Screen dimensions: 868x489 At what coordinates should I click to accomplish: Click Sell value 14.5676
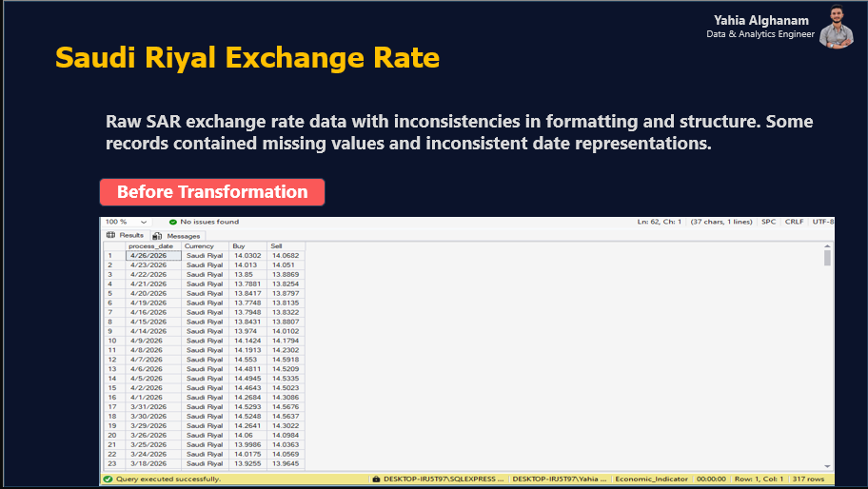[x=286, y=406]
